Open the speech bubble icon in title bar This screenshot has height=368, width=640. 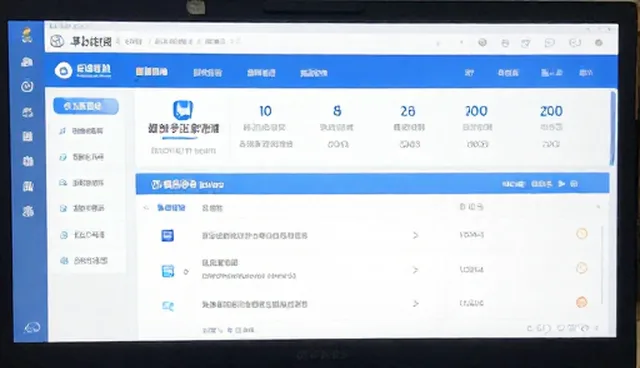(x=550, y=42)
